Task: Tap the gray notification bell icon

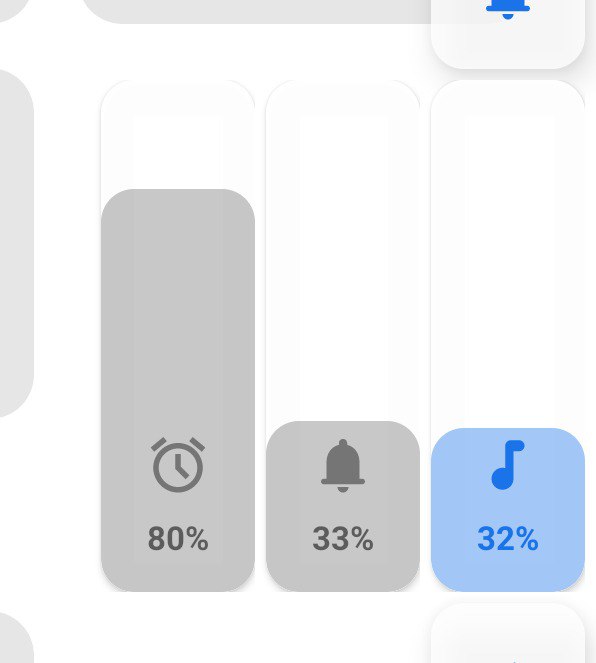Action: [x=343, y=466]
